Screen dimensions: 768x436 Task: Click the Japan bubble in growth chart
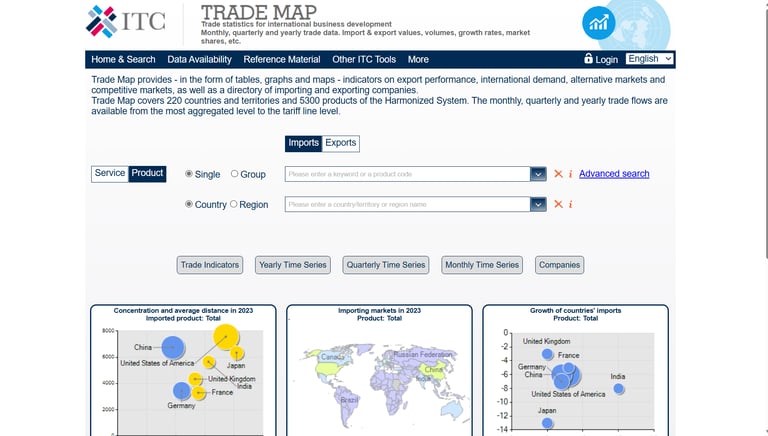(x=547, y=423)
